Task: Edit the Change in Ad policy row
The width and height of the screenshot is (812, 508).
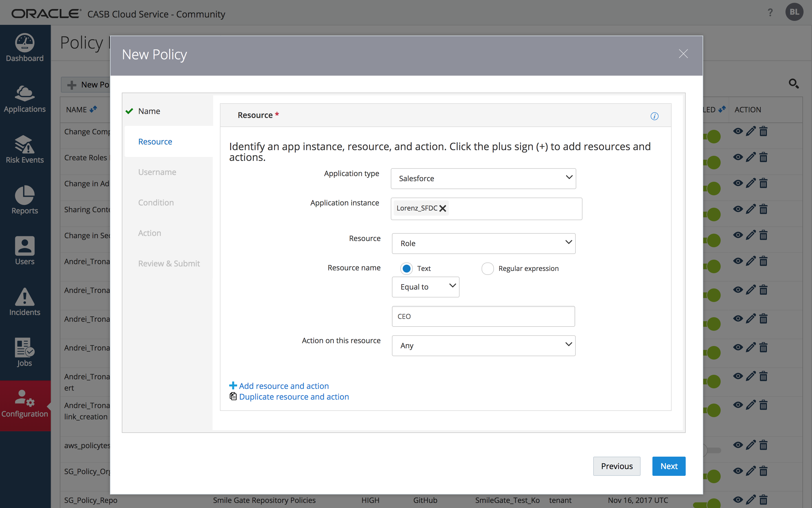Action: click(x=751, y=183)
